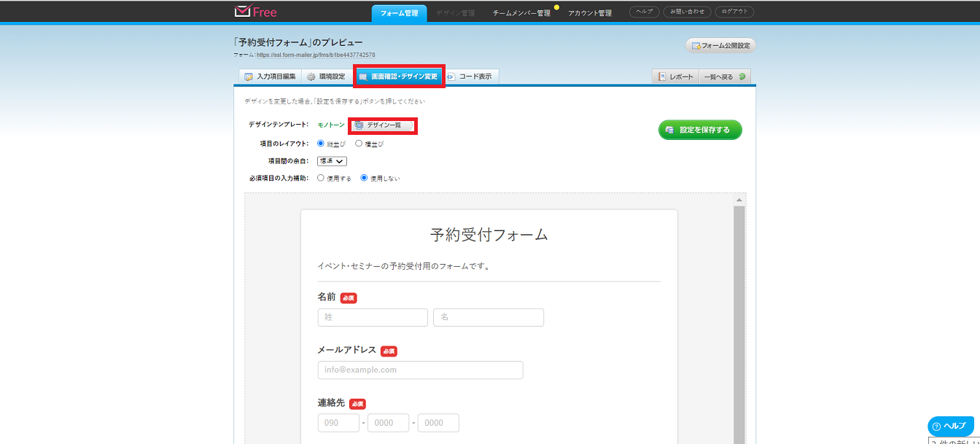The width and height of the screenshot is (980, 444).
Task: Click the ログアウト link in header
Action: [x=734, y=12]
